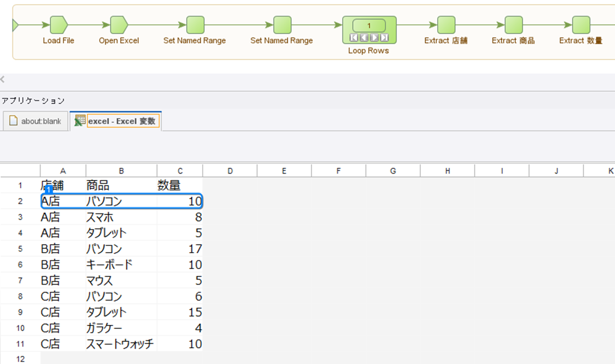The width and height of the screenshot is (615, 364).
Task: Collapse the panel with the left chevron
Action: [2, 80]
